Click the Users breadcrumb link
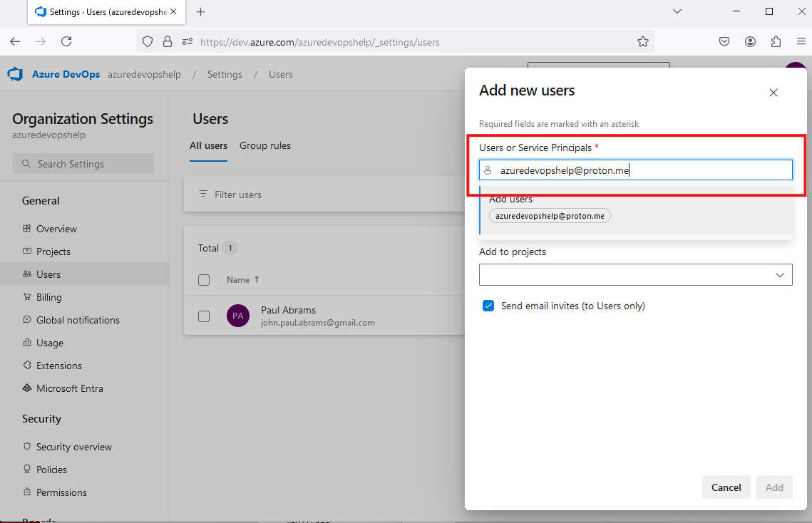The image size is (812, 523). click(x=281, y=74)
